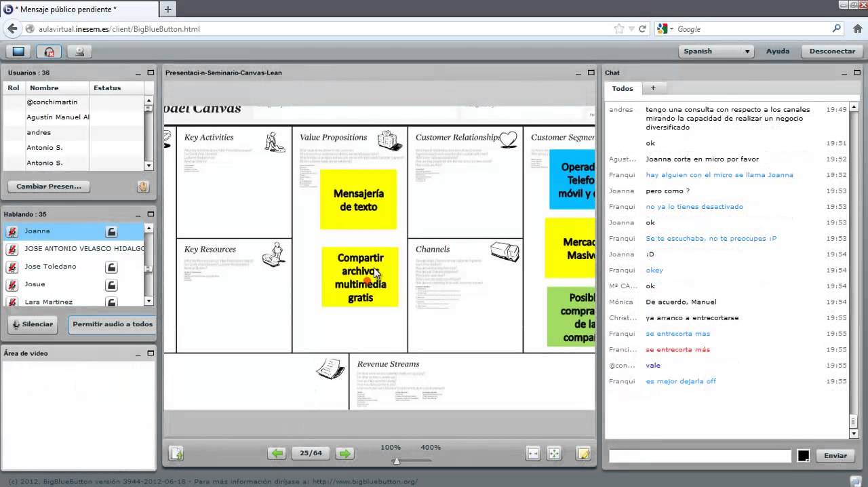Click the Hablando list scroll-down arrow
Image resolution: width=868 pixels, height=487 pixels.
tap(149, 301)
